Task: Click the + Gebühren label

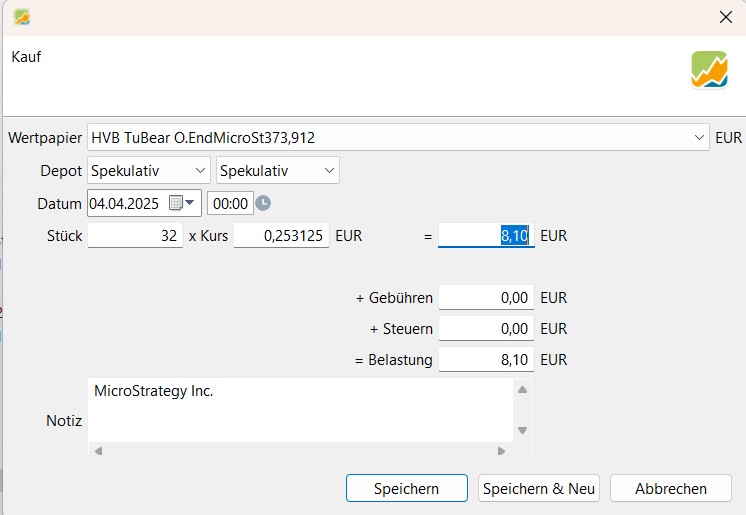Action: coord(394,297)
